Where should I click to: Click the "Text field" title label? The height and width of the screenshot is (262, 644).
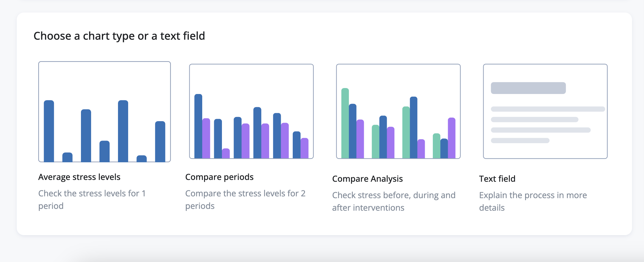(497, 179)
